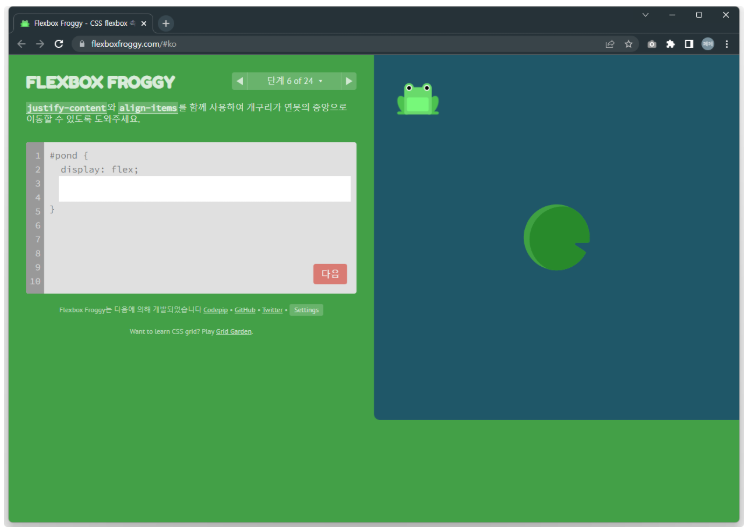
Task: Open the level 6 of 24 selector
Action: tap(294, 81)
